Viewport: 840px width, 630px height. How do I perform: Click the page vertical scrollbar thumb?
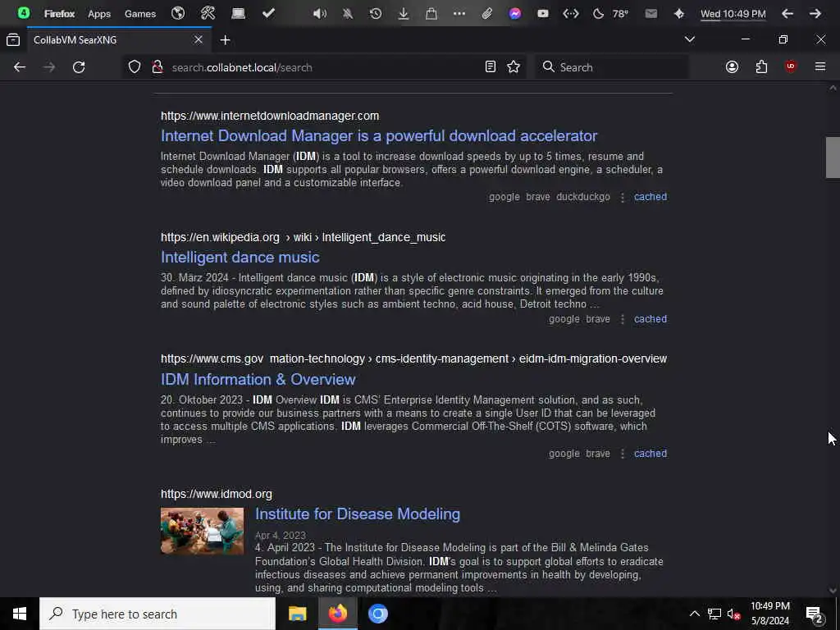tap(833, 157)
